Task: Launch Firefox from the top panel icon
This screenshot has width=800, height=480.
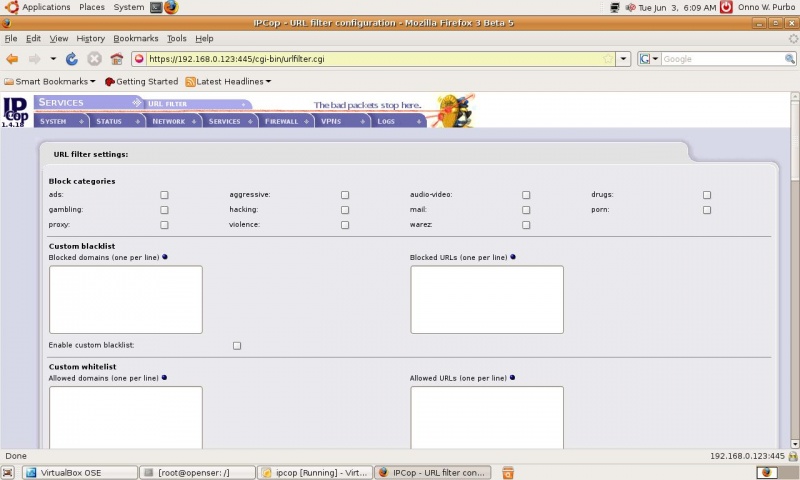Action: [171, 7]
